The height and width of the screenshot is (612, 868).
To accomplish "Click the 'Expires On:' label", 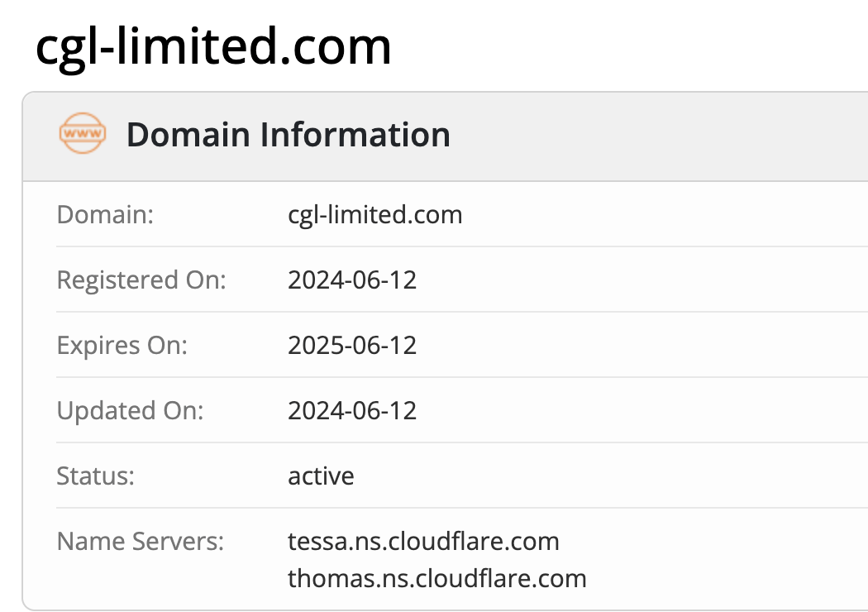I will point(122,346).
